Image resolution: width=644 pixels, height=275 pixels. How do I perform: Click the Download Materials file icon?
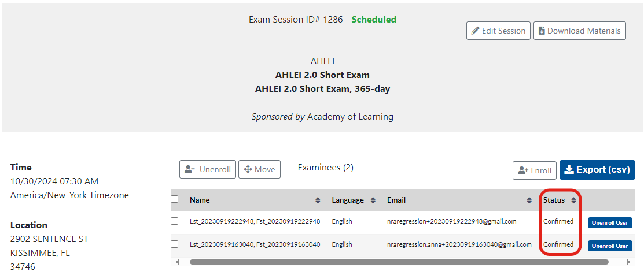[x=542, y=31]
